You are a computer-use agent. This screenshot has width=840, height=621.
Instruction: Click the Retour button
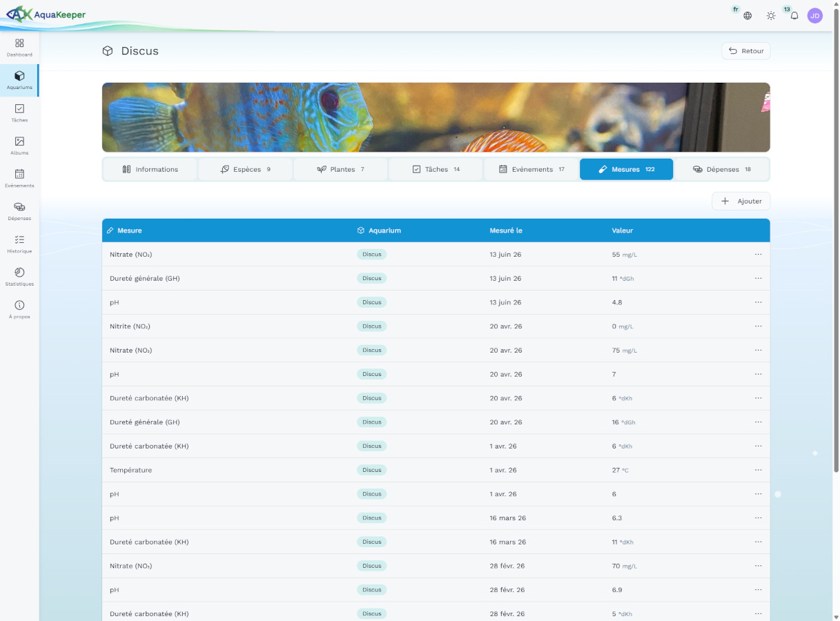pos(746,51)
